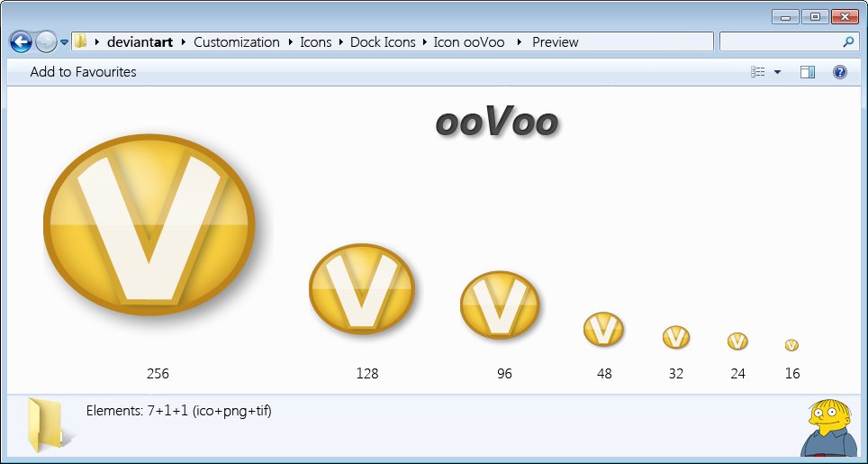This screenshot has height=464, width=868.
Task: Click Elements: 7+1+1 (ico+png+tif) text
Action: click(x=179, y=411)
